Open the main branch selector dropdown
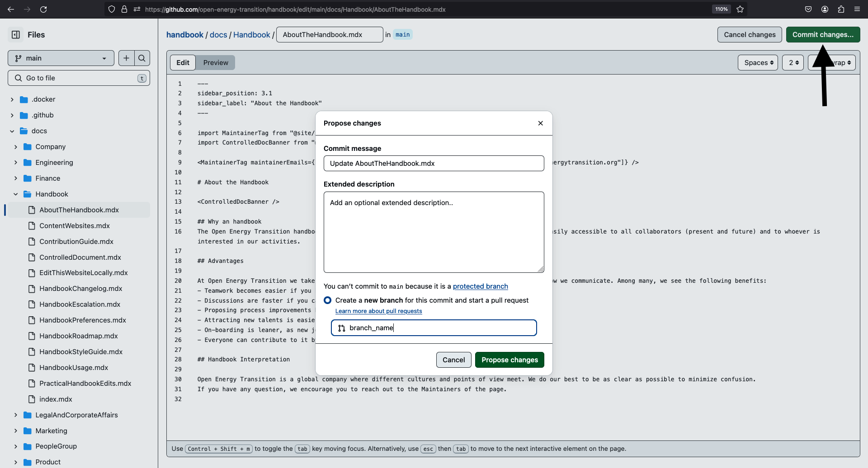The width and height of the screenshot is (868, 468). (61, 58)
